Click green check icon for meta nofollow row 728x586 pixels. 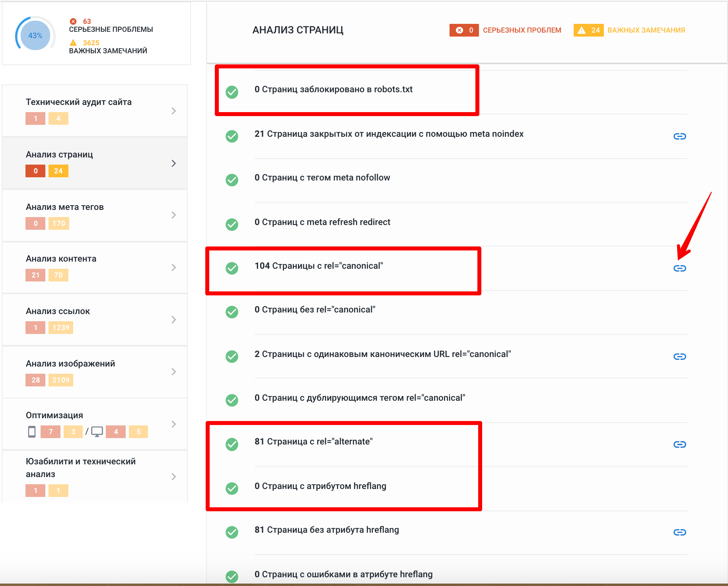click(x=232, y=180)
